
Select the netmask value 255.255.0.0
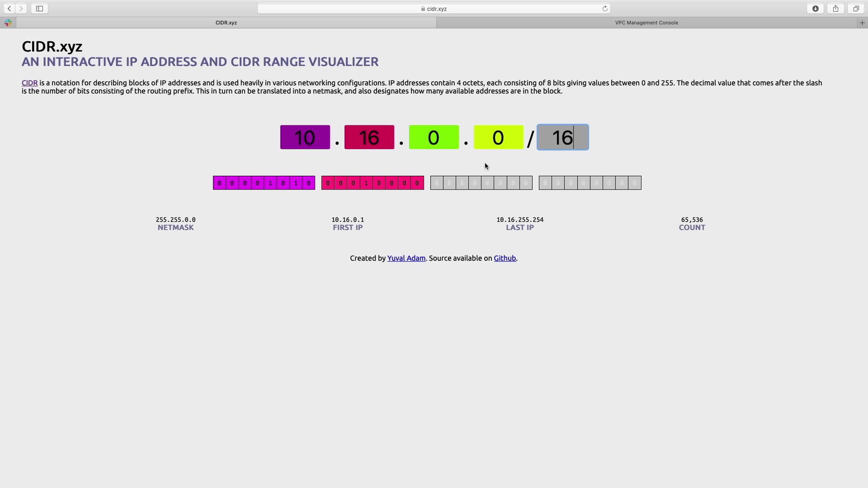coord(175,219)
